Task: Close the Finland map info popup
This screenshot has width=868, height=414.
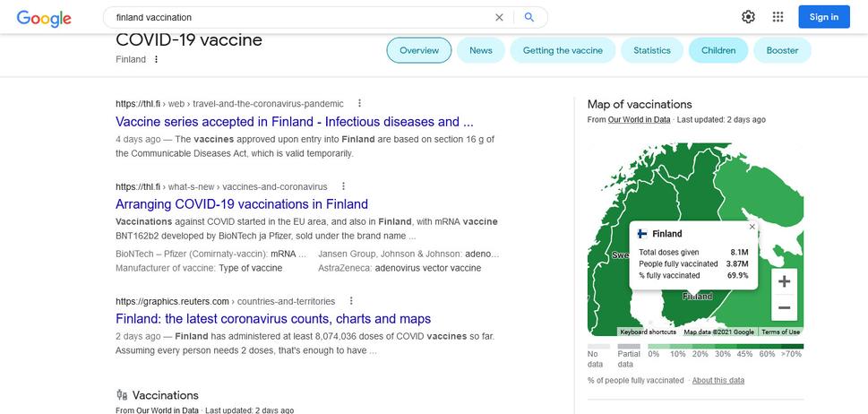Action: pos(752,227)
